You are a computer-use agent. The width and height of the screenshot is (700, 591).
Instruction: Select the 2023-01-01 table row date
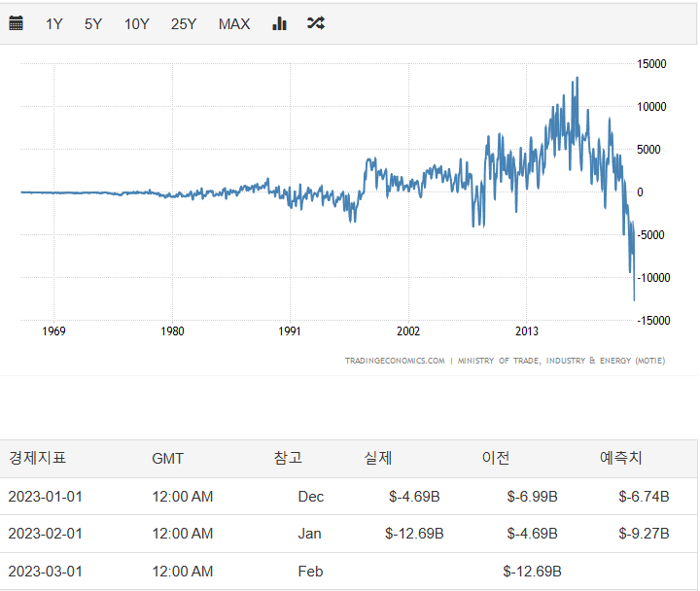pos(46,497)
